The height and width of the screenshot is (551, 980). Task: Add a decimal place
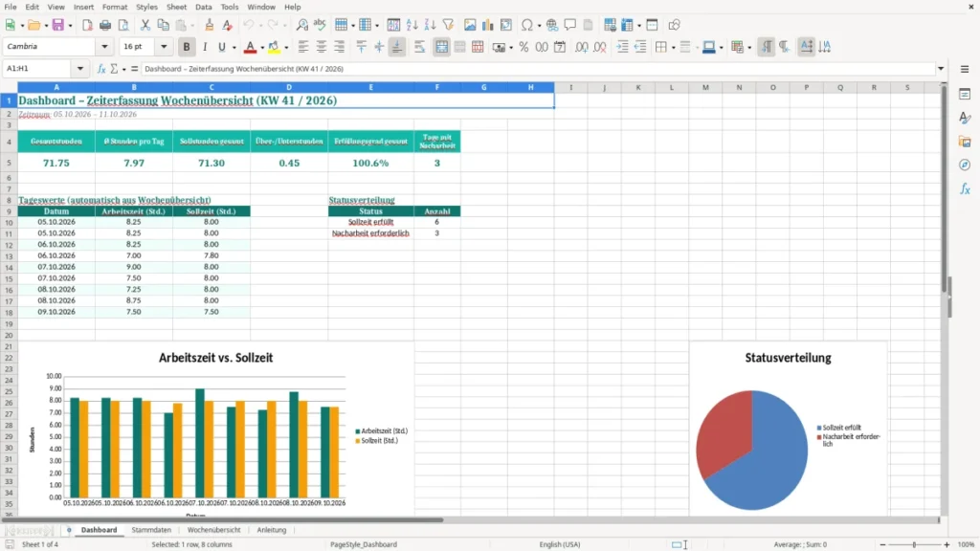[x=581, y=47]
